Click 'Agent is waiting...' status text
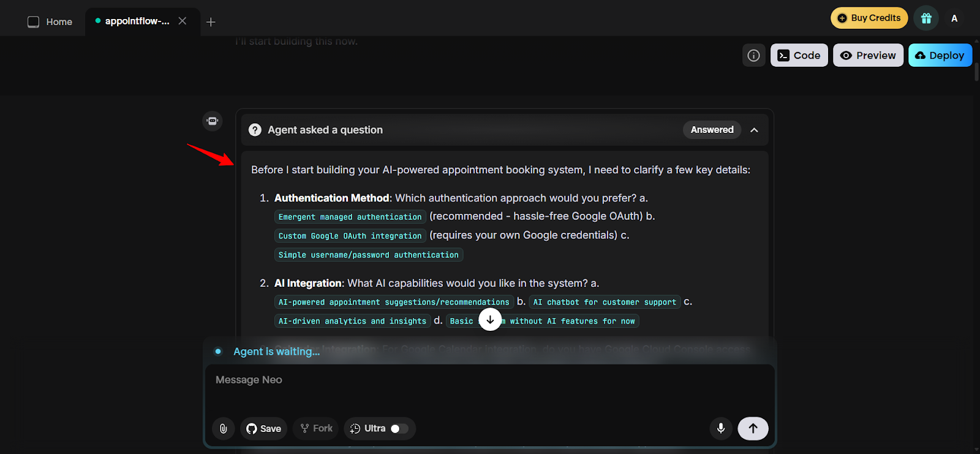The width and height of the screenshot is (980, 454). click(x=276, y=352)
